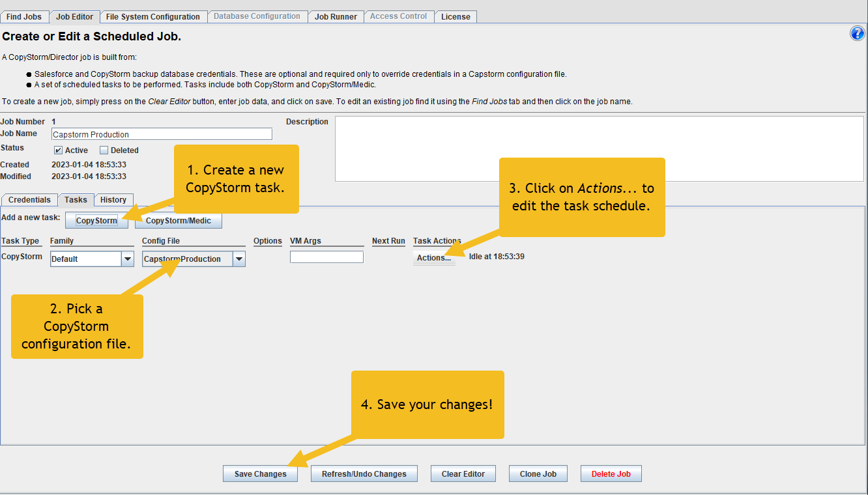Viewport: 868px width, 495px height.
Task: Click the VM Args input field
Action: tap(326, 257)
